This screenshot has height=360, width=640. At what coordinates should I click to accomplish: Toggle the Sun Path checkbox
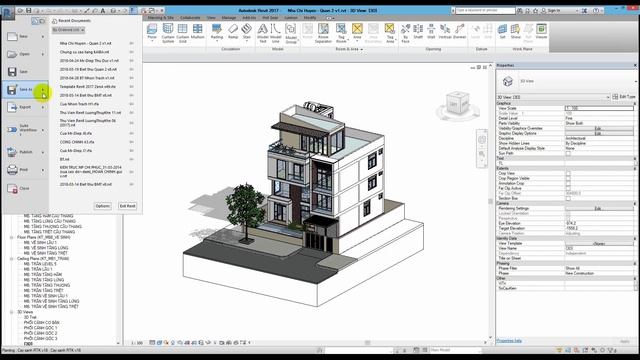click(568, 153)
